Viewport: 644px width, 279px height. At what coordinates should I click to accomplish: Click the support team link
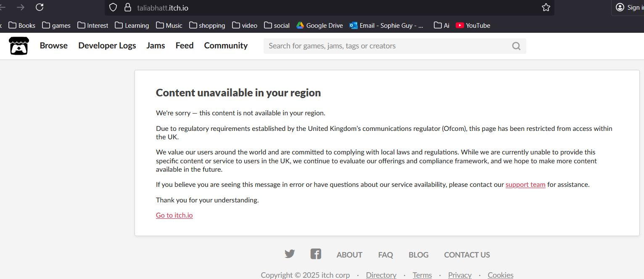525,184
